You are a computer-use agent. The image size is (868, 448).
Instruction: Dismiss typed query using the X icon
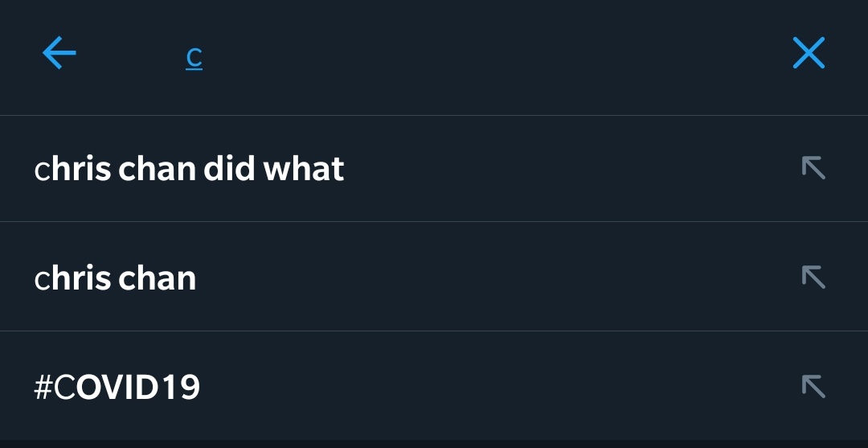click(809, 52)
